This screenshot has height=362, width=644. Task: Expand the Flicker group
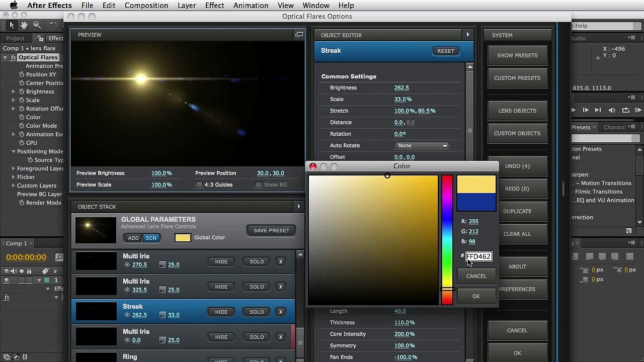tap(14, 177)
